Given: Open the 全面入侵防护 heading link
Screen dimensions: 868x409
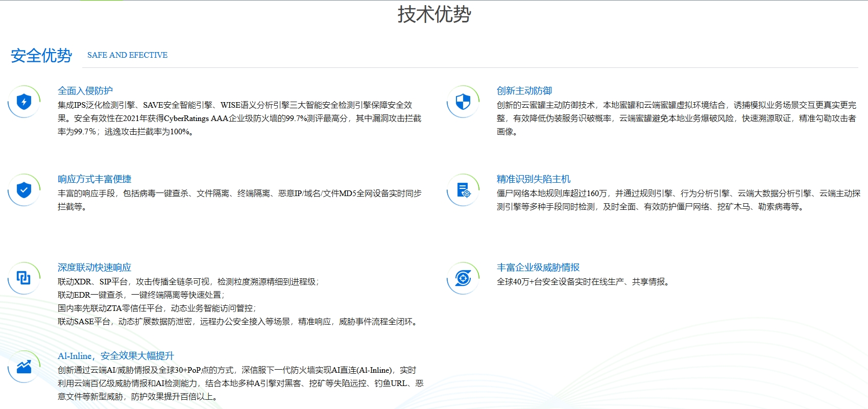Looking at the screenshot, I should [85, 91].
